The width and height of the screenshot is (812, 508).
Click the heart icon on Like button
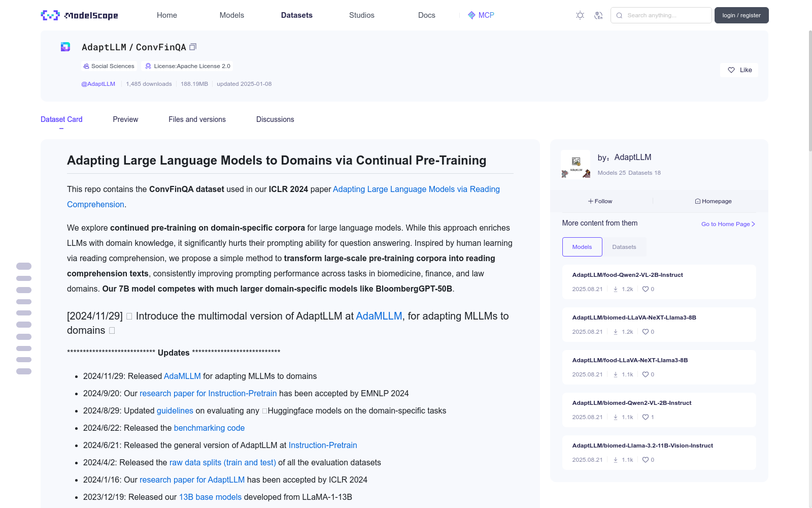(x=731, y=70)
